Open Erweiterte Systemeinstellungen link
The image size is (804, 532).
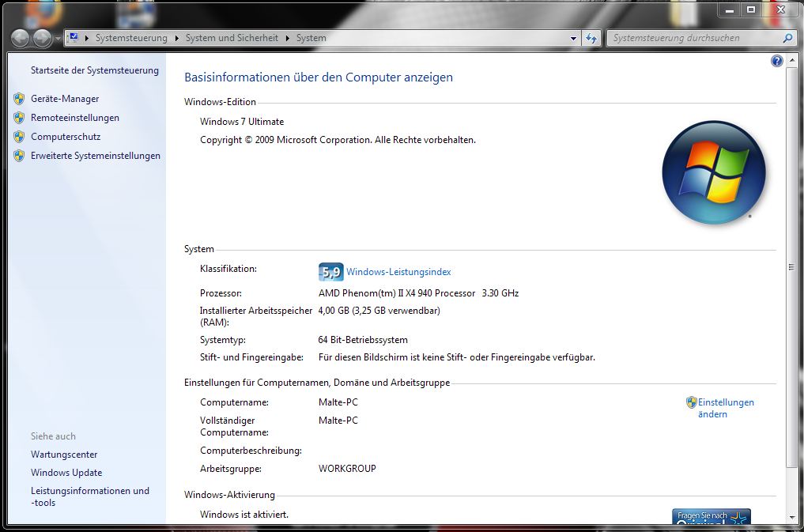point(96,155)
